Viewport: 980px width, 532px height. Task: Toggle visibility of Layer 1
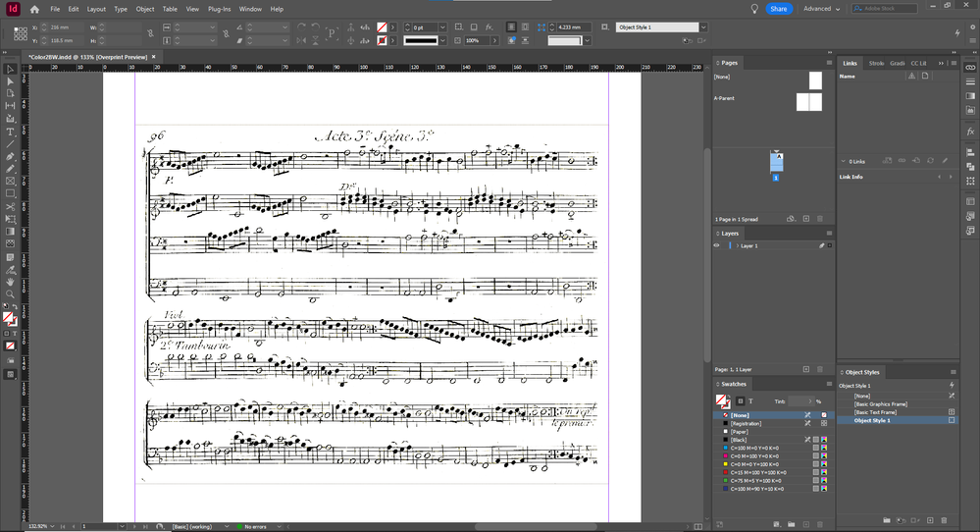tap(717, 245)
